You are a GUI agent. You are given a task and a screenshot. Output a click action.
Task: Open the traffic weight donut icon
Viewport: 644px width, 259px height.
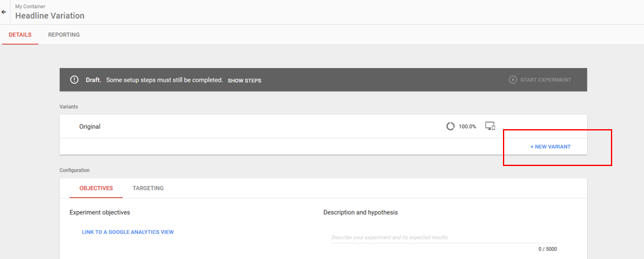451,127
